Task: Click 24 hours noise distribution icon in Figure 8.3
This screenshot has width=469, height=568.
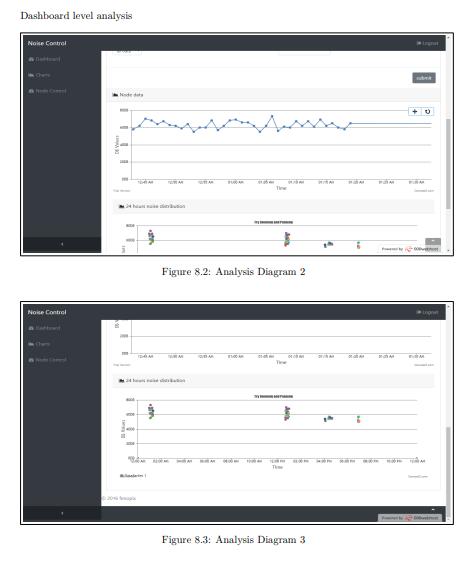Action: pos(122,380)
